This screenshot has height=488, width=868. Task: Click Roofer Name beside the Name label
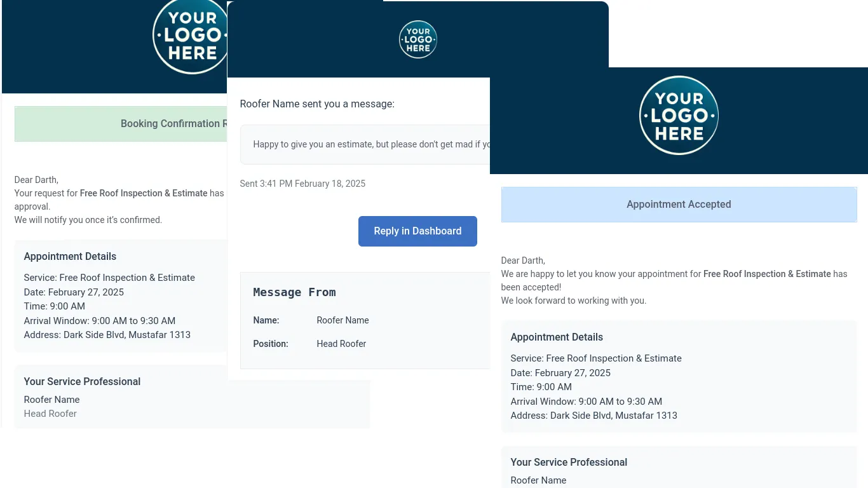[x=342, y=320]
